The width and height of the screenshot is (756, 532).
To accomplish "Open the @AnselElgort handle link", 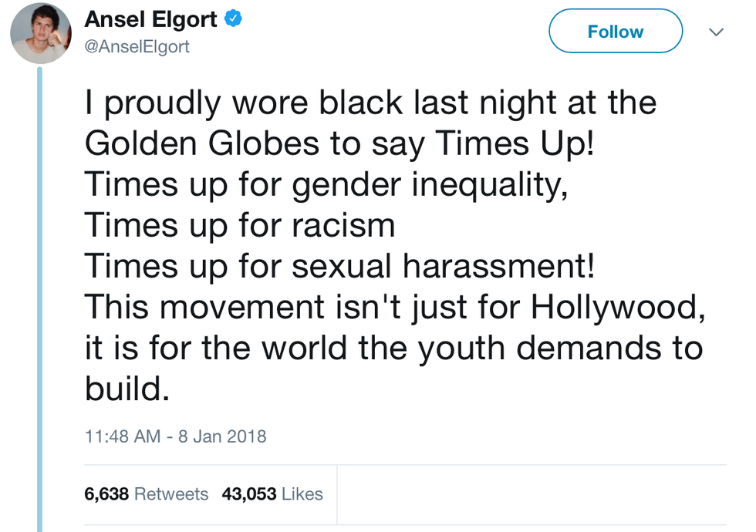I will [137, 46].
